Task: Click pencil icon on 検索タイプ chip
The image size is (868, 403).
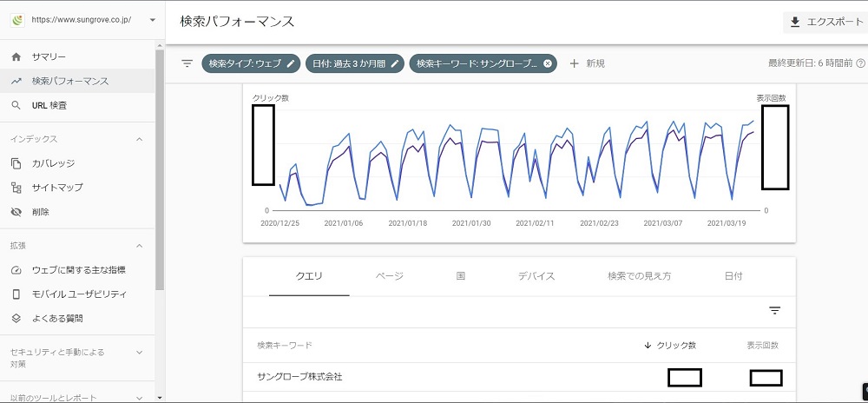Action: [291, 63]
